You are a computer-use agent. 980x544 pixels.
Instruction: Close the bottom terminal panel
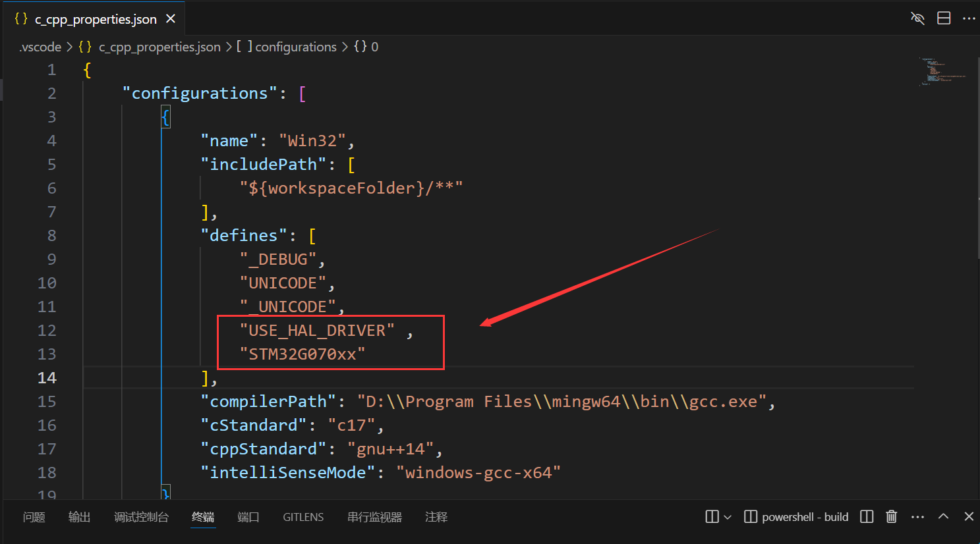click(968, 517)
